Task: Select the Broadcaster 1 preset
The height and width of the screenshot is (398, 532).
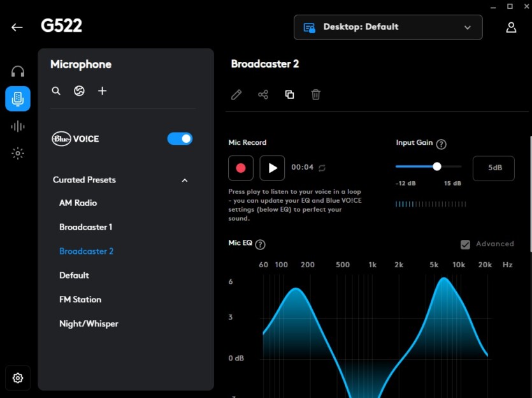Action: [85, 227]
